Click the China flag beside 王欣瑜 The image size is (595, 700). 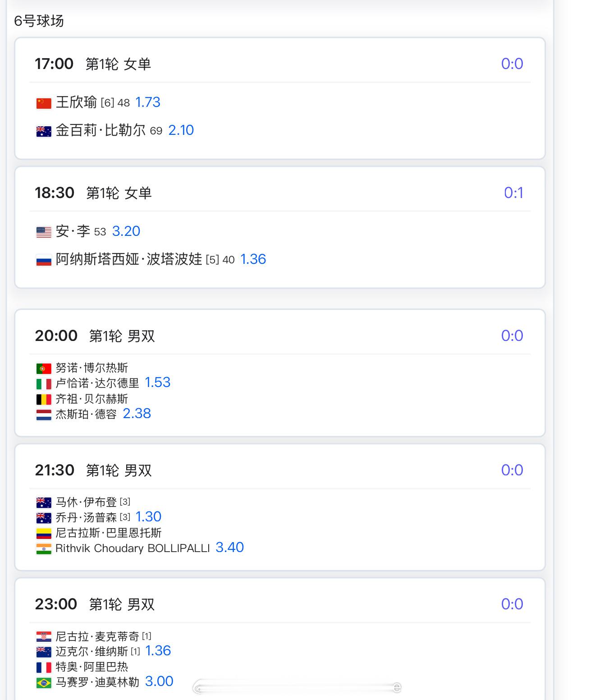[44, 103]
